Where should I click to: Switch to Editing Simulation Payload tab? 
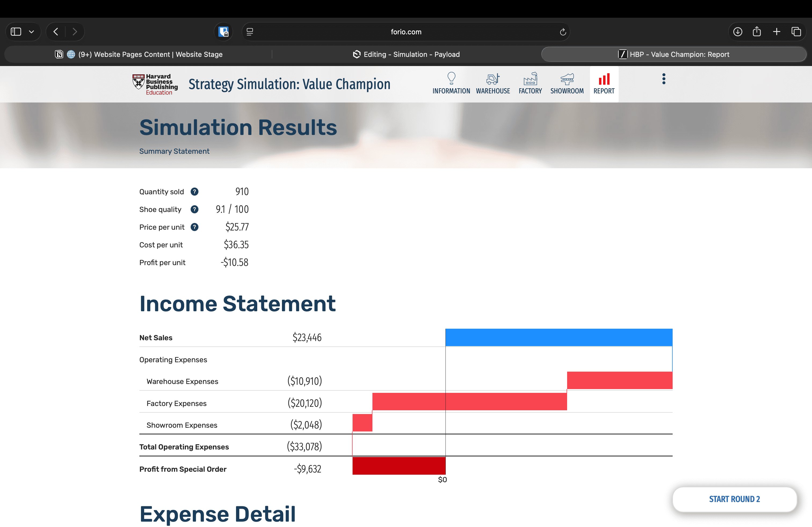point(406,54)
